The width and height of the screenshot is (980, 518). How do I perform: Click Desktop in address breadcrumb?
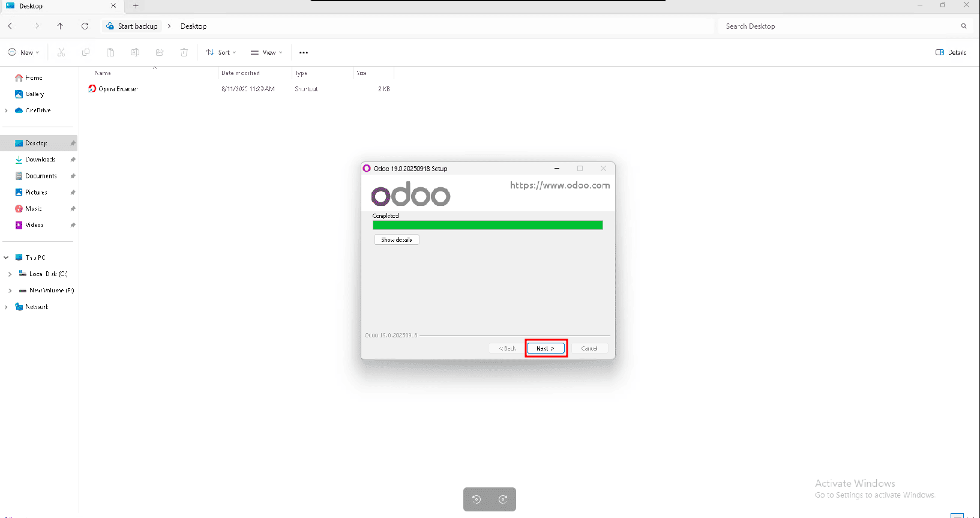193,26
